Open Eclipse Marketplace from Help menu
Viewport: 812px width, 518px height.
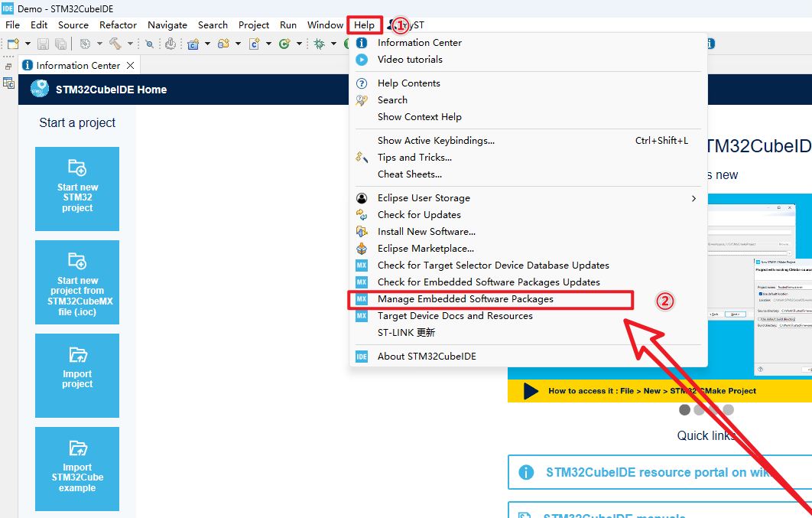point(528,249)
